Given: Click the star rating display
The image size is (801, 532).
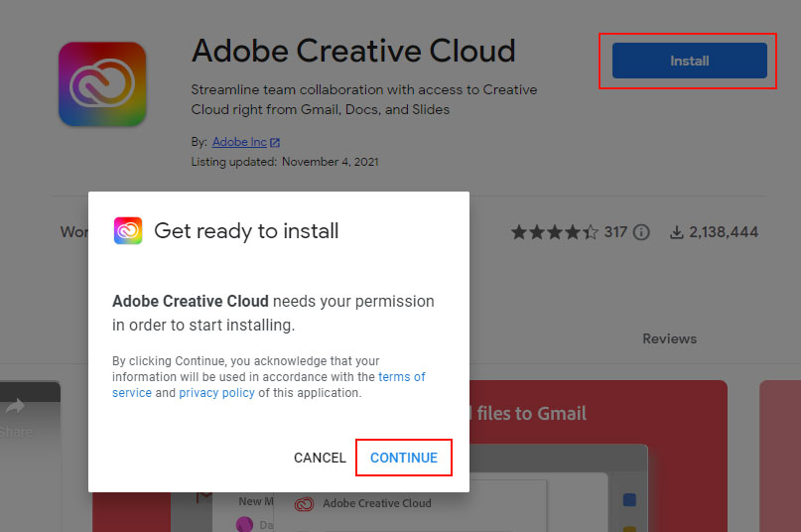Looking at the screenshot, I should 555,232.
